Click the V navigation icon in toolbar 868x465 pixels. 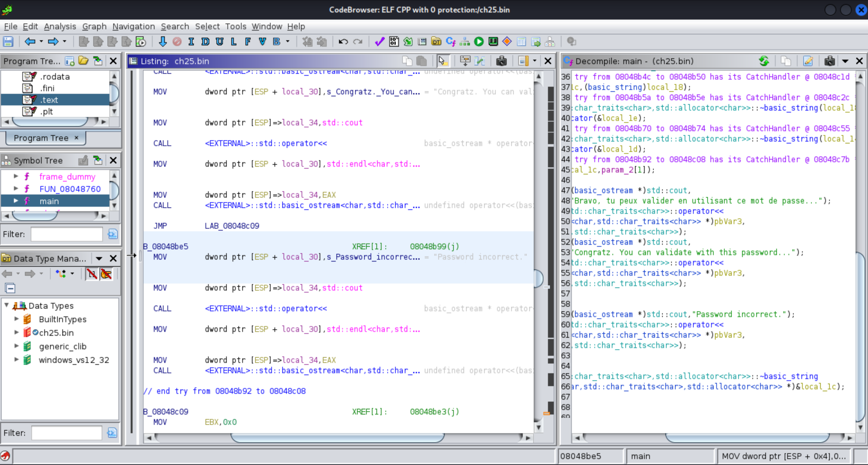[262, 42]
